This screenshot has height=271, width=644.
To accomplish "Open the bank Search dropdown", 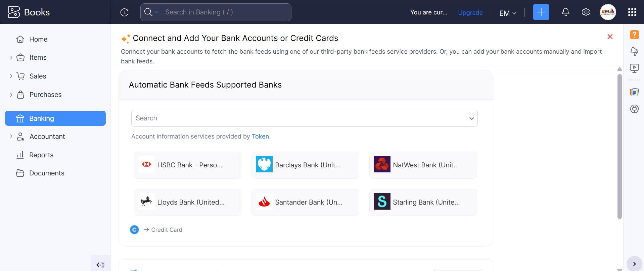I will pyautogui.click(x=472, y=118).
